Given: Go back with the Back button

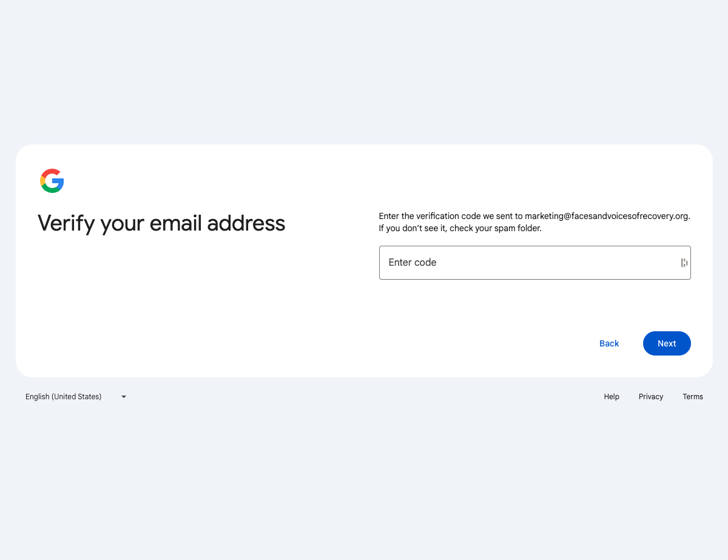Looking at the screenshot, I should [x=608, y=343].
